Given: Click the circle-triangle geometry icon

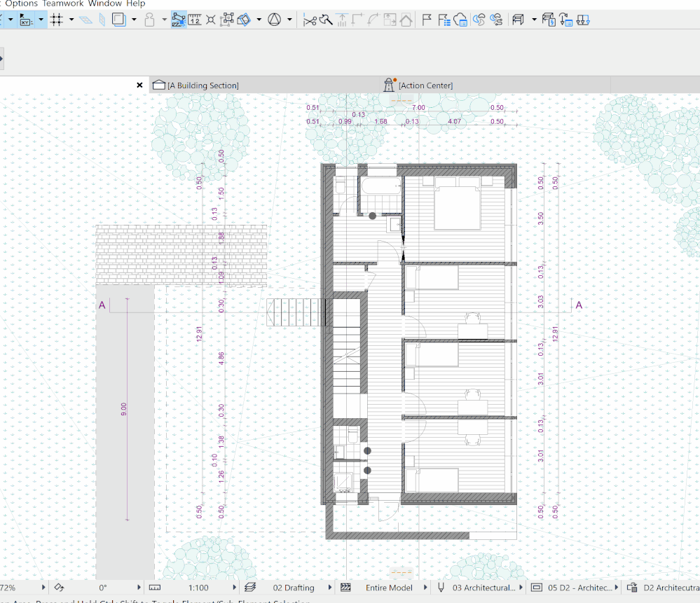Looking at the screenshot, I should [275, 20].
